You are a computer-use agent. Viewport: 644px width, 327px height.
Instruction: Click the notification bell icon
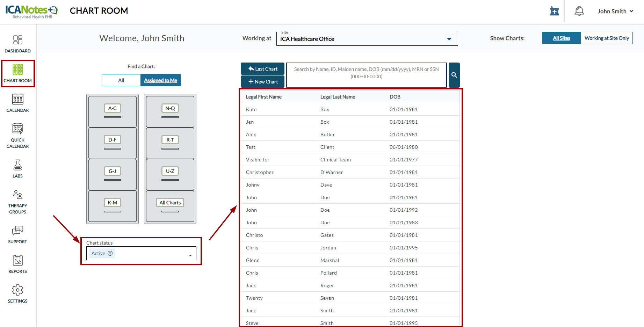(579, 11)
